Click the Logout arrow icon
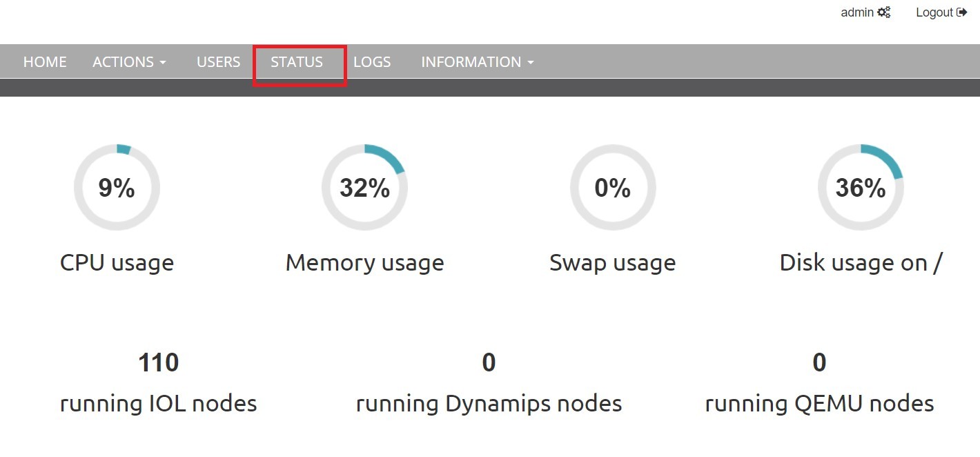This screenshot has width=980, height=457. pyautogui.click(x=961, y=12)
